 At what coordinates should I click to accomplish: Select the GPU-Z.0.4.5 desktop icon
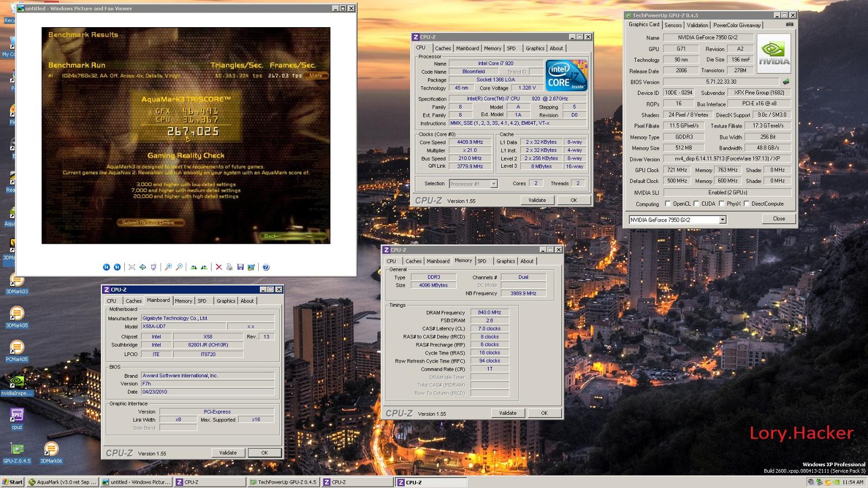click(x=17, y=453)
